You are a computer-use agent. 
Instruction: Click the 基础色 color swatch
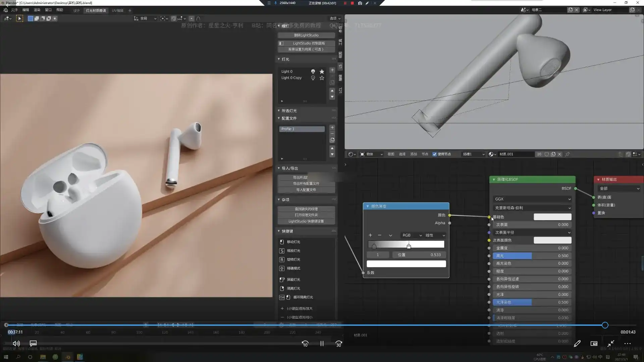coord(552,217)
